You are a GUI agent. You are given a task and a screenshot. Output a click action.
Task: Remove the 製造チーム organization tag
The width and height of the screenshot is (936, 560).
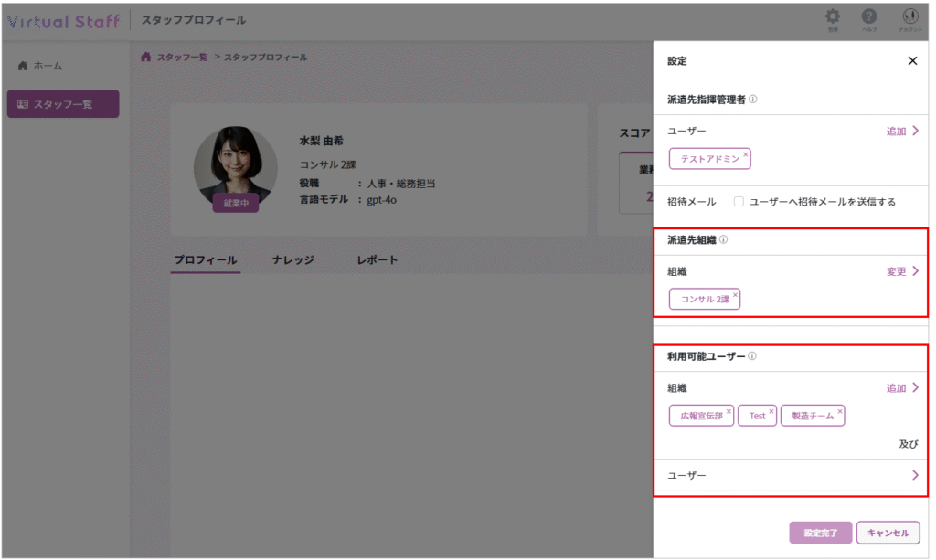[840, 411]
